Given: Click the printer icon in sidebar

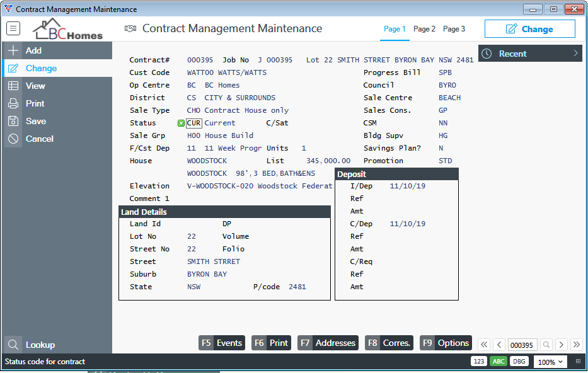Looking at the screenshot, I should [x=13, y=103].
